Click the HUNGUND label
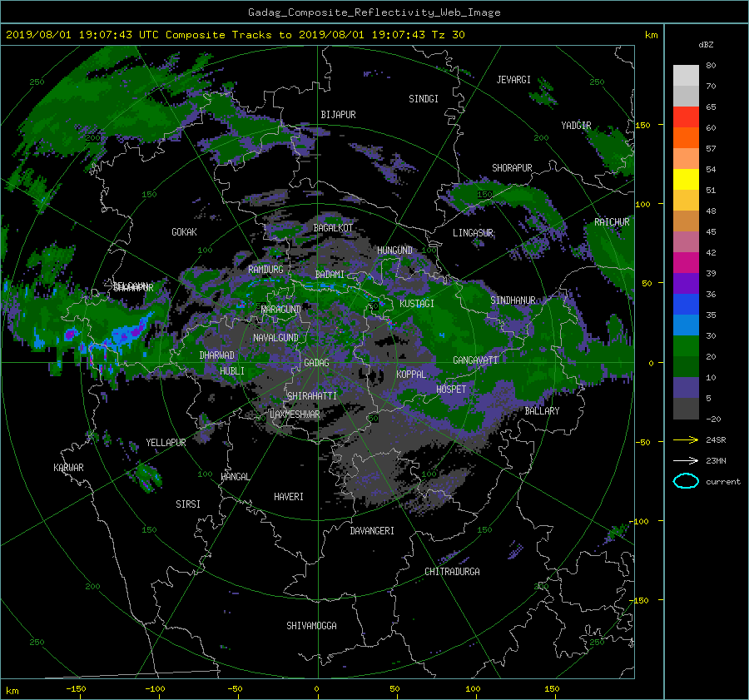 coord(394,250)
